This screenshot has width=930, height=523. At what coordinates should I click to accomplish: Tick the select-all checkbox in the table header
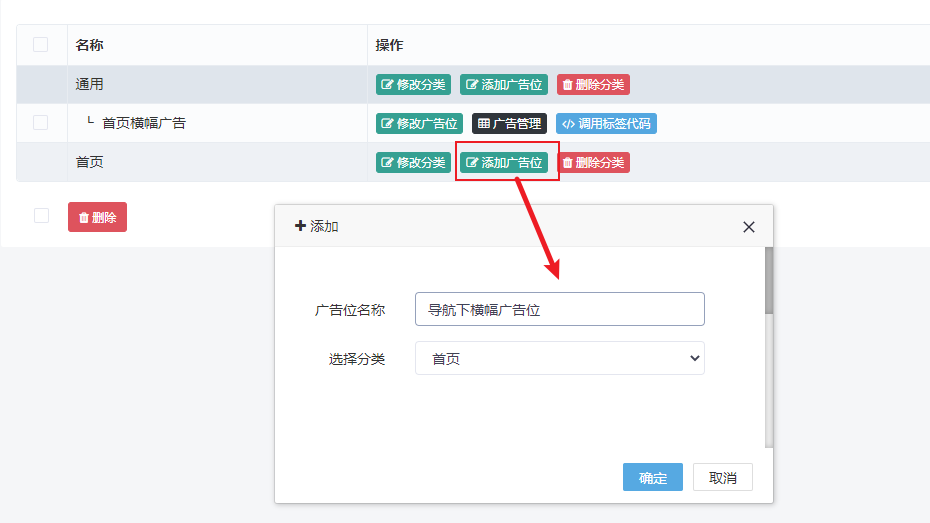[x=40, y=44]
